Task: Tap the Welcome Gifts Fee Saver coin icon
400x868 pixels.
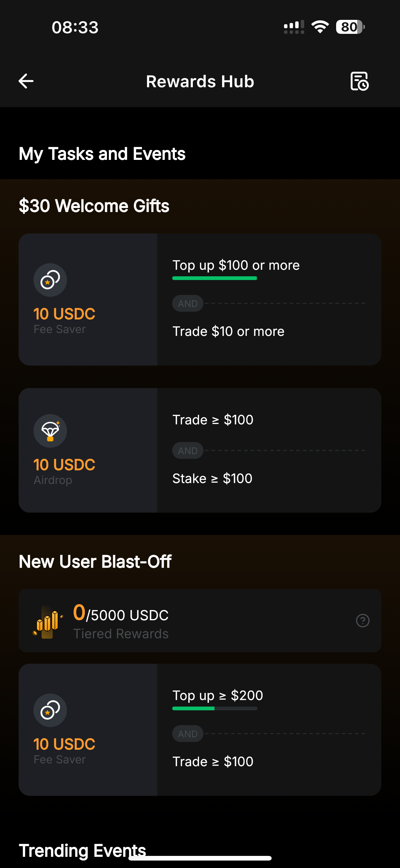Action: pos(50,280)
